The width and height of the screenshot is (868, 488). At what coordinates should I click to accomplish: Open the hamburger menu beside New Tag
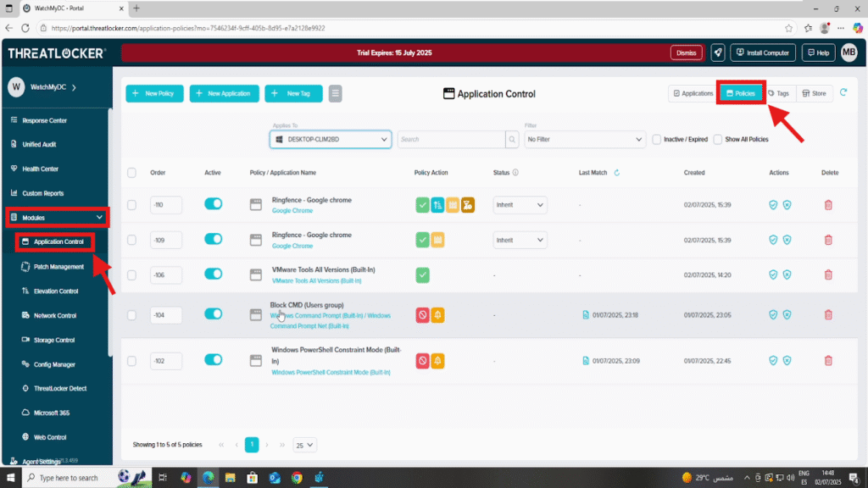tap(335, 93)
